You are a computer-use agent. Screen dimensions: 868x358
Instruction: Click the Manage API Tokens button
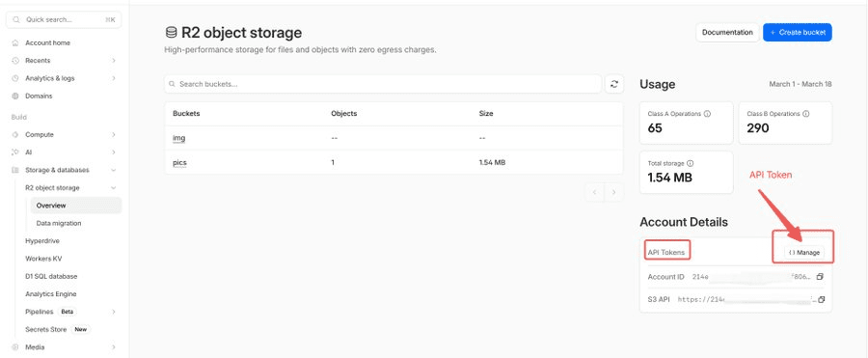coord(803,252)
